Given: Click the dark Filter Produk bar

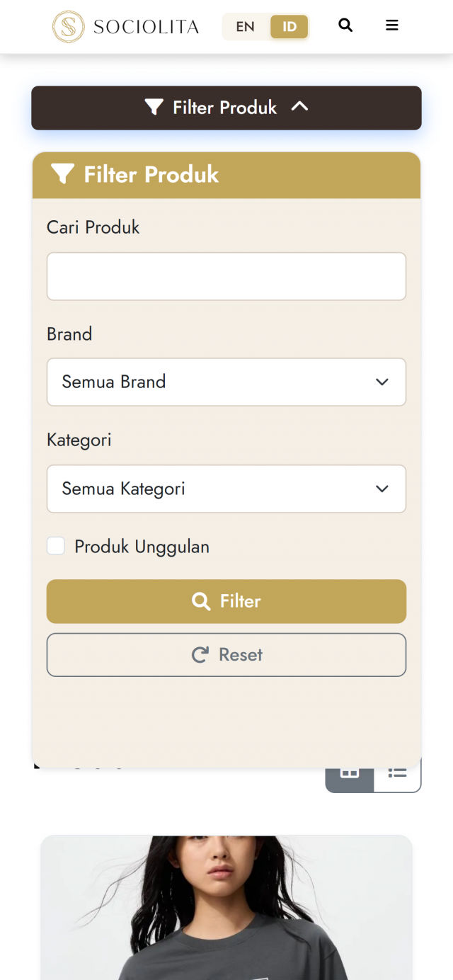Looking at the screenshot, I should 226,107.
